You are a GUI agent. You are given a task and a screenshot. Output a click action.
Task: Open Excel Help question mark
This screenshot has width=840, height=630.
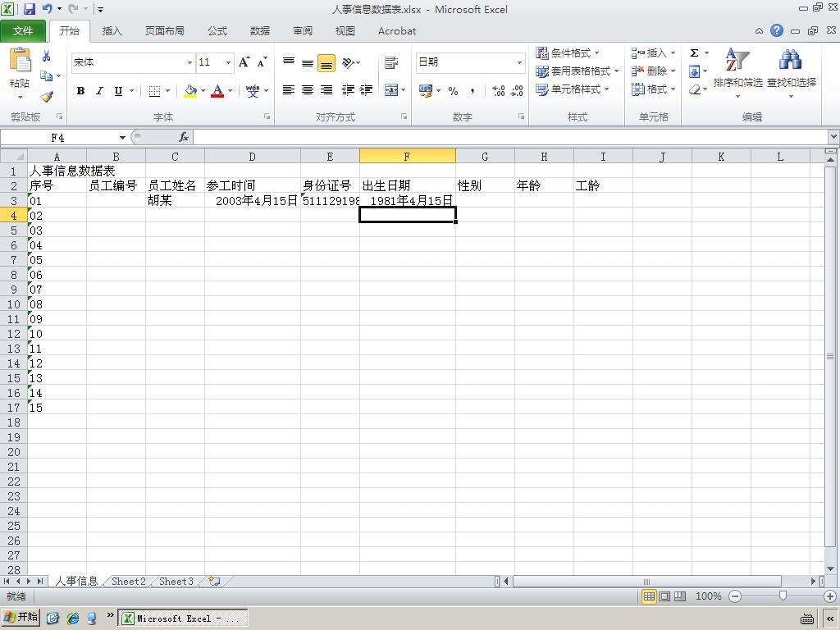[777, 30]
